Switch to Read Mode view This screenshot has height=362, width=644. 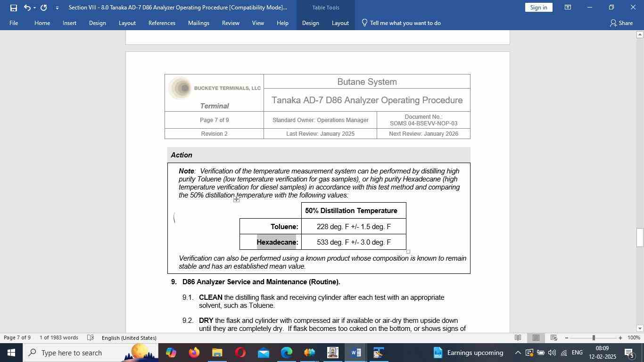518,338
